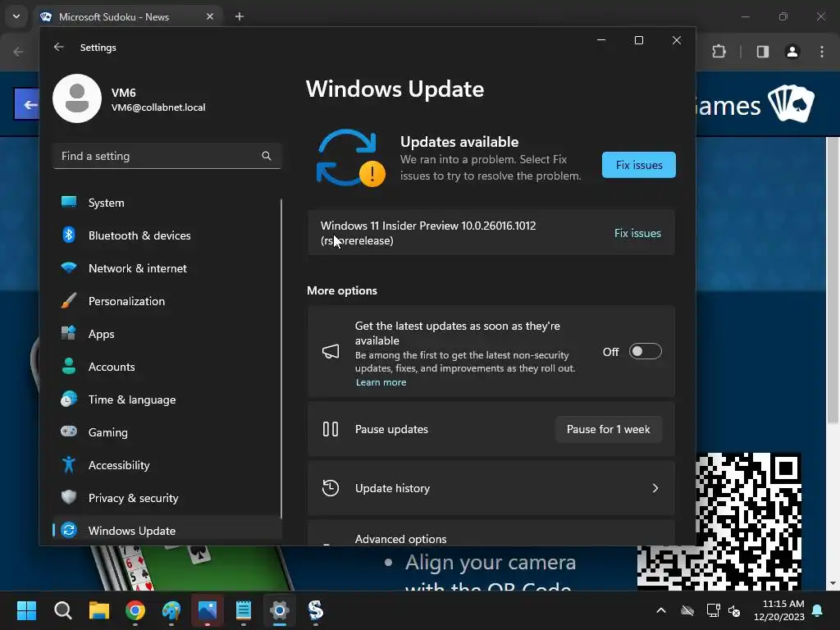The image size is (840, 630).
Task: Select Personalization label in sidebar
Action: click(x=126, y=301)
